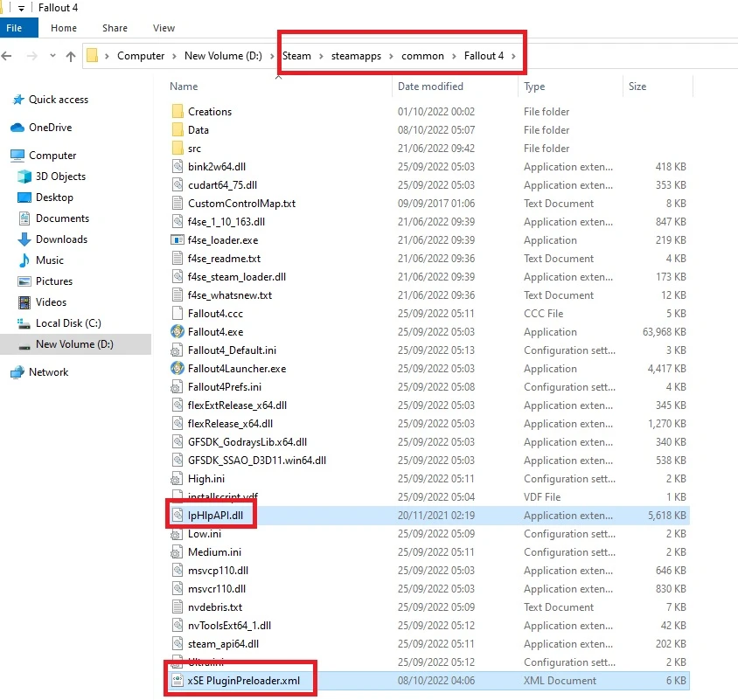Open Documents in sidebar

(x=62, y=218)
